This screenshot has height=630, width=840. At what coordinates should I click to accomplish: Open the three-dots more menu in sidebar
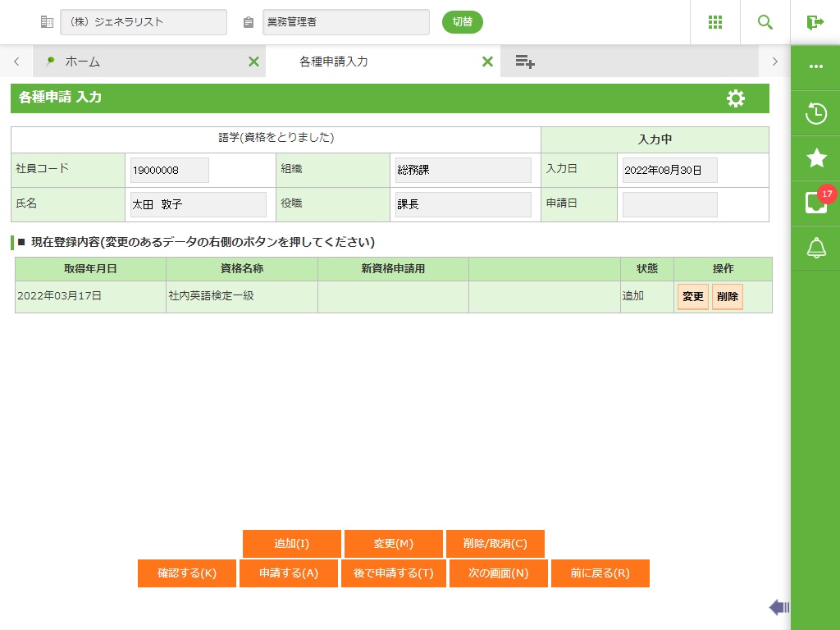(815, 66)
